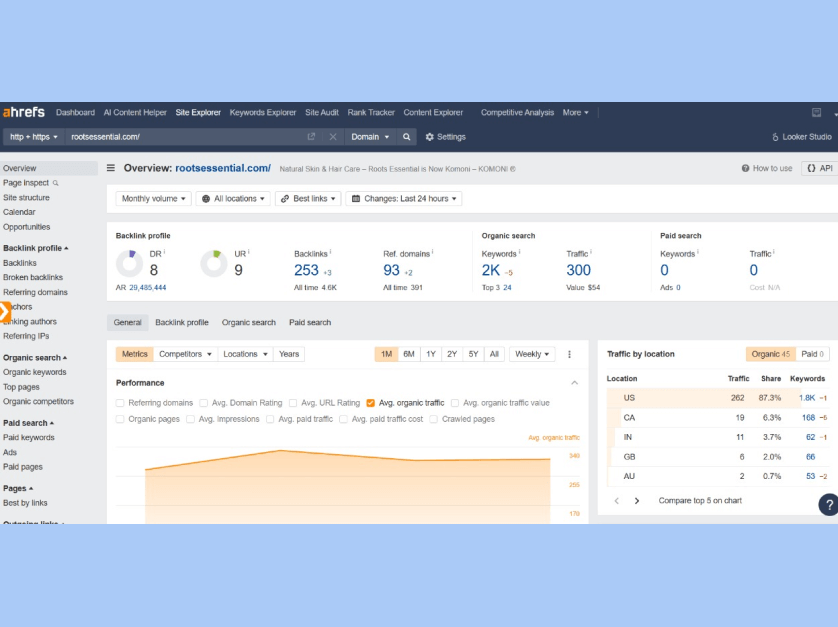Uncheck the Avg. organic traffic checkbox
The height and width of the screenshot is (627, 838).
pos(371,403)
